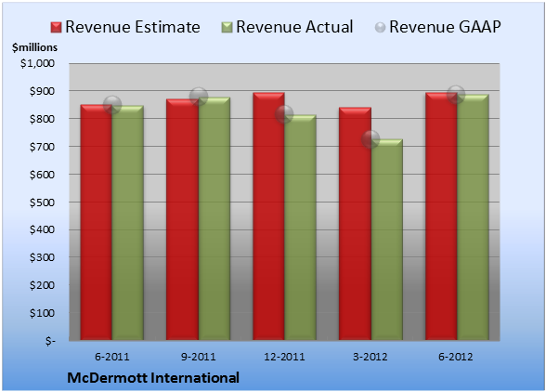
Task: Click the '6-2011' x-axis label
Action: pos(112,357)
